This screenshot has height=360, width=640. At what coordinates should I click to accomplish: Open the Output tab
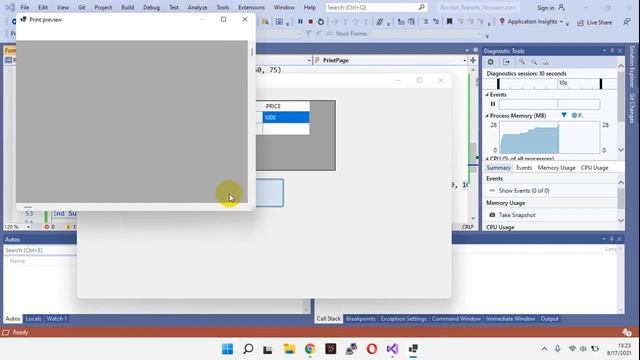point(549,319)
